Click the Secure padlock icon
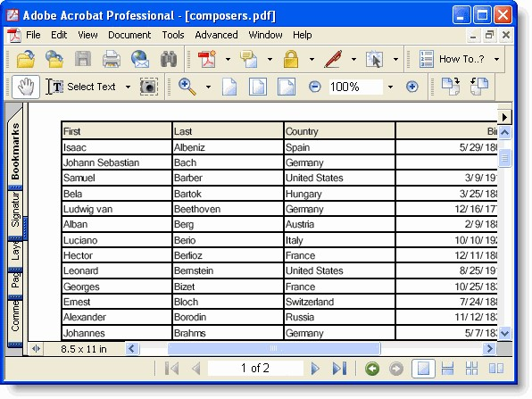 coord(291,59)
